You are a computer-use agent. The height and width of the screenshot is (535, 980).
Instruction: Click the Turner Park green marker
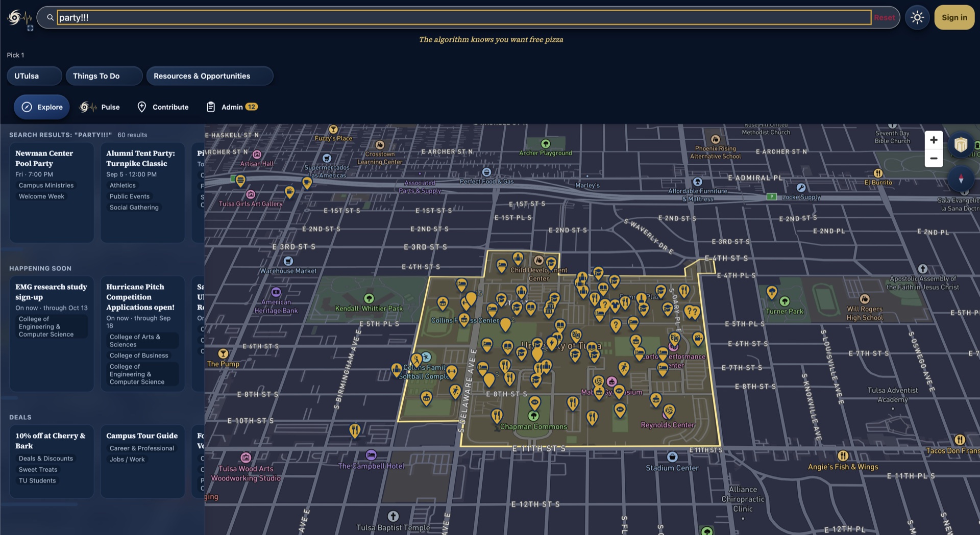785,301
